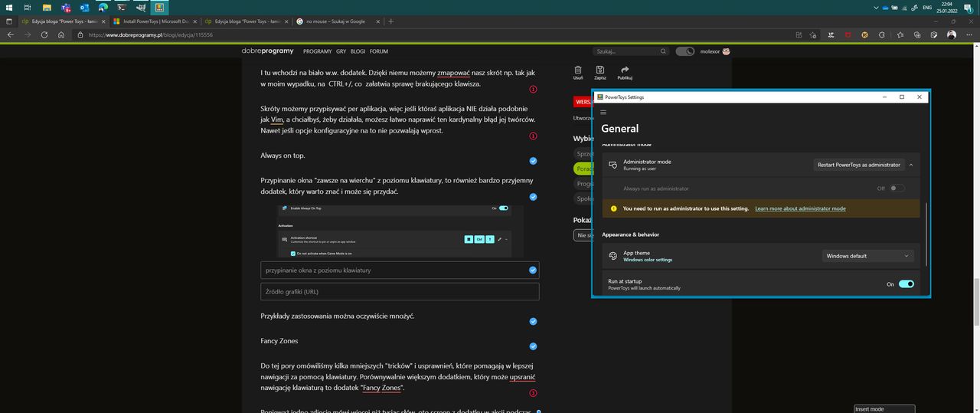The height and width of the screenshot is (413, 980).
Task: Click the blue check in the image caption field
Action: tap(532, 270)
